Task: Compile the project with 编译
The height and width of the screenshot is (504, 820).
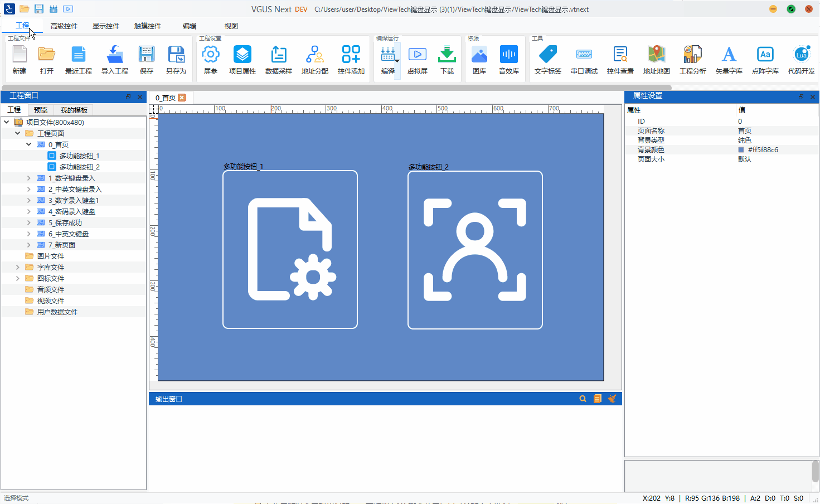Action: (x=388, y=60)
